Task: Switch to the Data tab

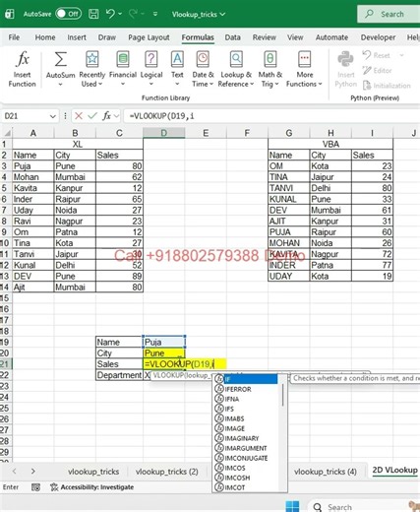Action: coord(232,37)
